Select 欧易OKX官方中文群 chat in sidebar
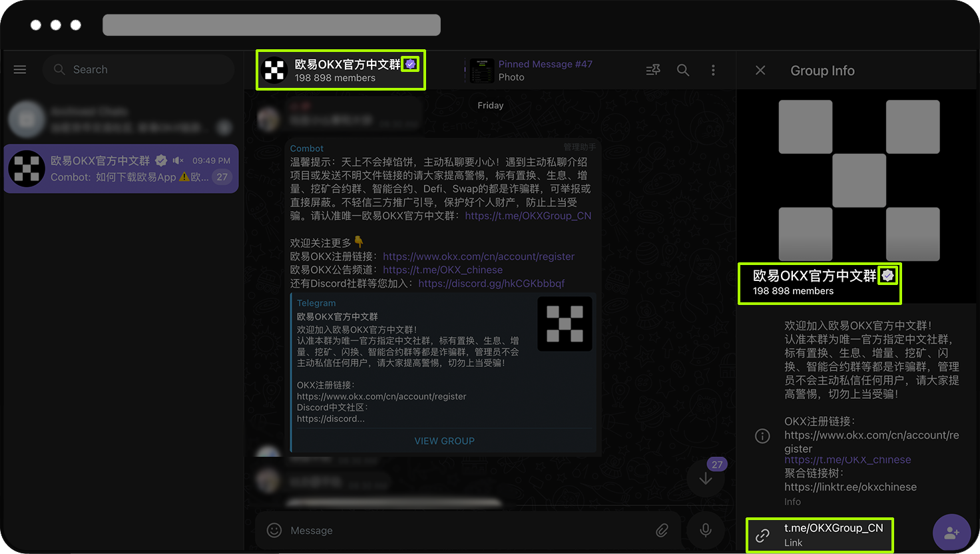 click(120, 168)
